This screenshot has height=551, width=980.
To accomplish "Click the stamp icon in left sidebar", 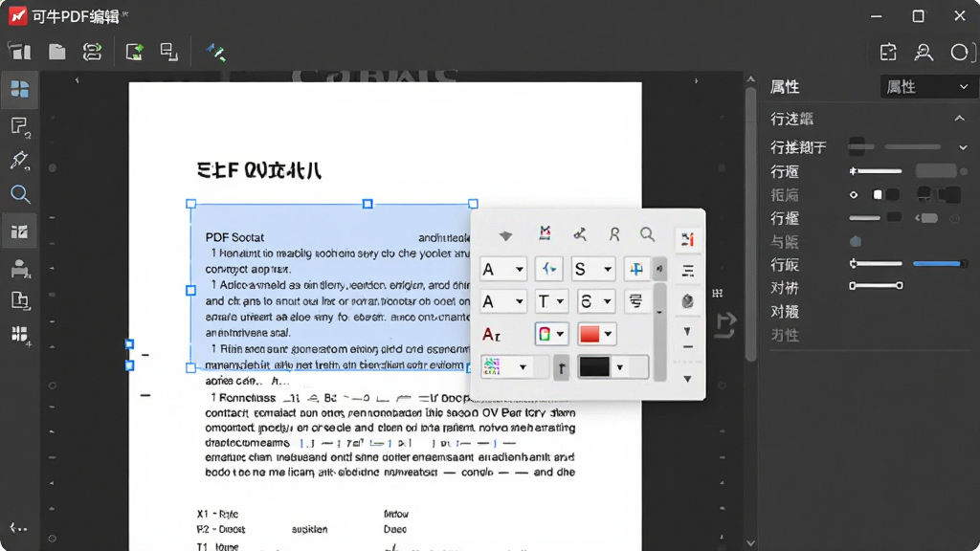I will pos(20,269).
